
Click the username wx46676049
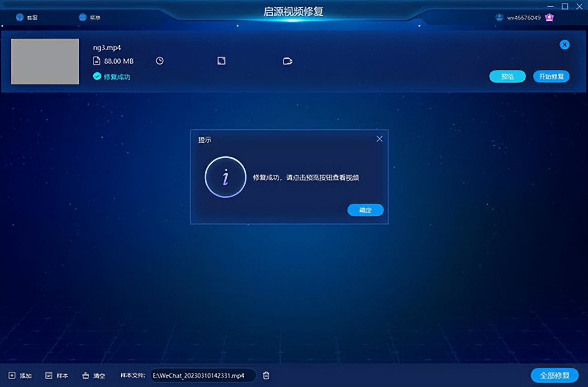(x=524, y=18)
